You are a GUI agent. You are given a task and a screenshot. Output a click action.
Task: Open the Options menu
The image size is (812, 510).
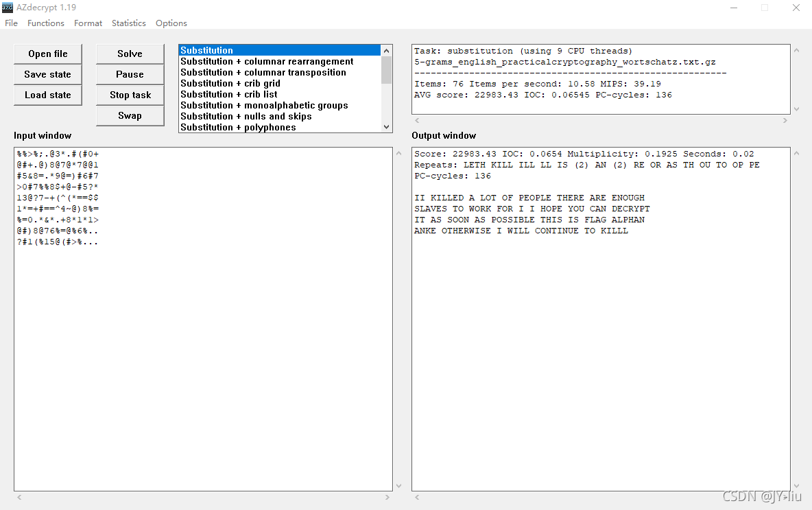pyautogui.click(x=171, y=23)
